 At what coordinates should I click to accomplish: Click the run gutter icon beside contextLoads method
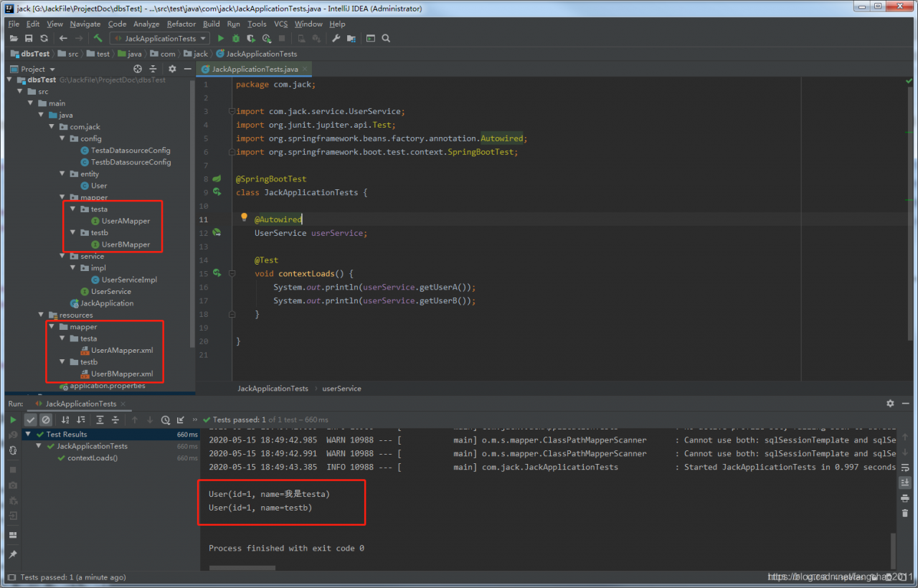(x=217, y=273)
